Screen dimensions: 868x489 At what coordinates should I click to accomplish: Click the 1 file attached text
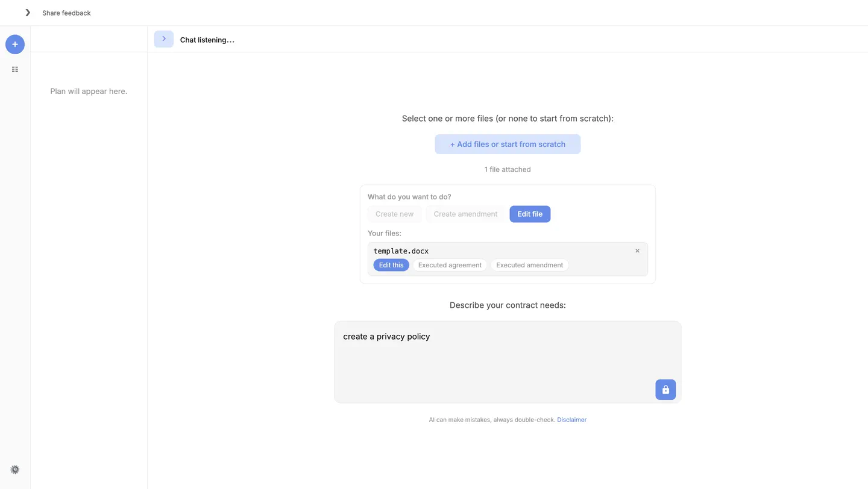point(508,169)
